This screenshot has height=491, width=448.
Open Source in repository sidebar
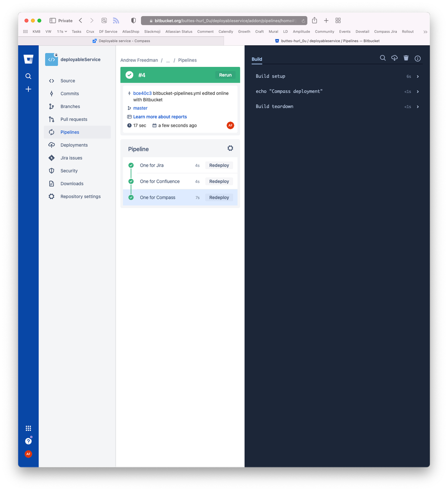77,81
